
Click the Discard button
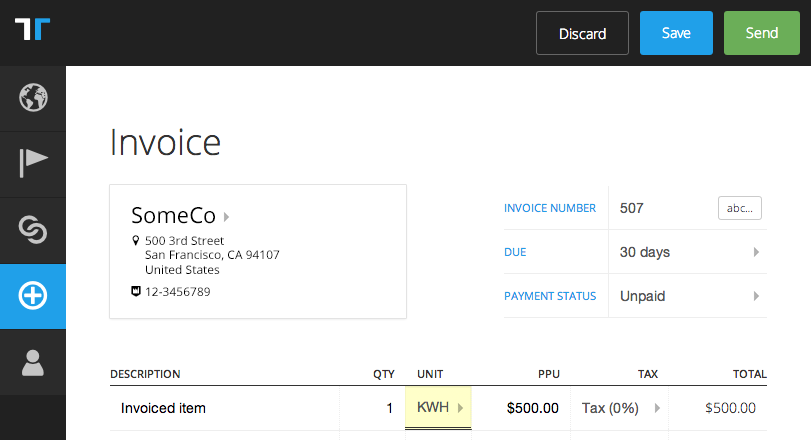[x=582, y=33]
